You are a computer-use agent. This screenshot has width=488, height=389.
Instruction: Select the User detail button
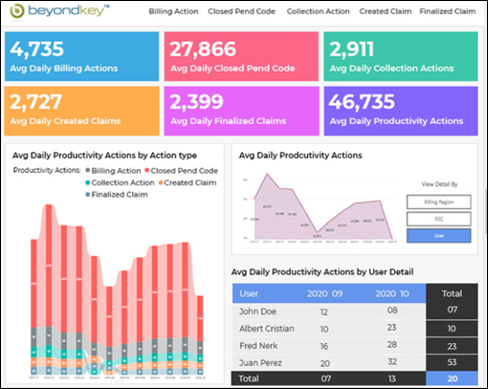[439, 236]
